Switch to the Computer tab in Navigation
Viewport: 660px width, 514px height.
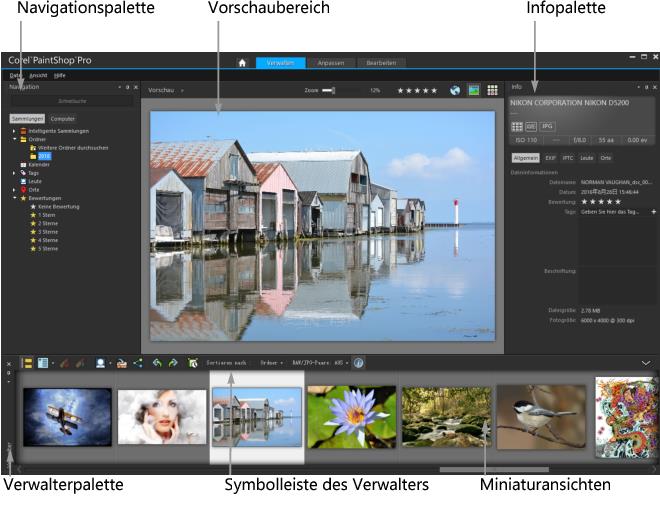pyautogui.click(x=62, y=118)
